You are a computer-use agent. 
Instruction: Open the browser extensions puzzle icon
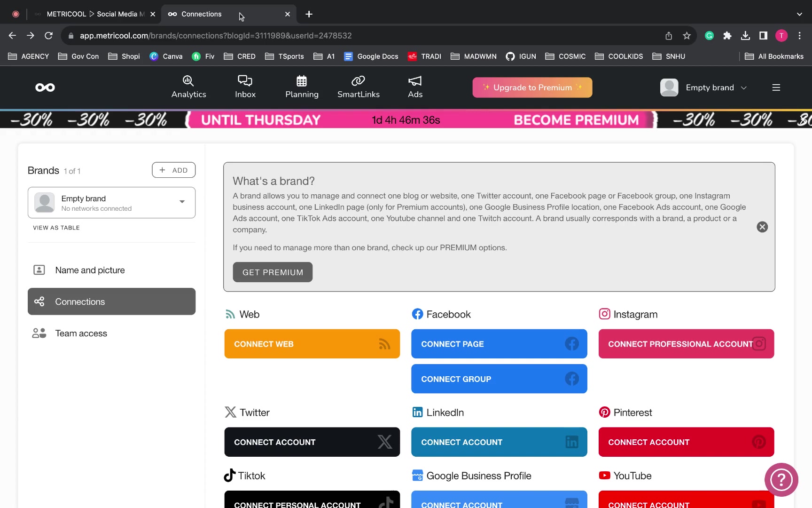tap(727, 36)
